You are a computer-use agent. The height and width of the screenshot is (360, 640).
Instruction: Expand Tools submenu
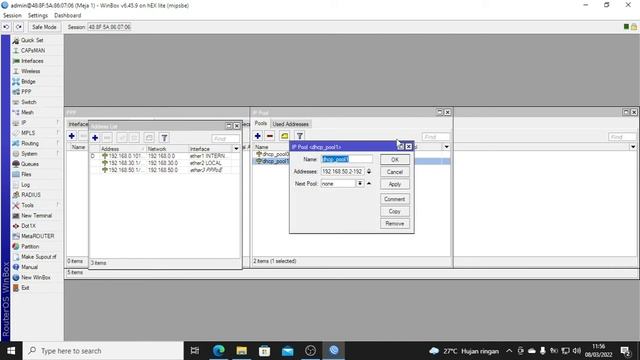tap(27, 205)
